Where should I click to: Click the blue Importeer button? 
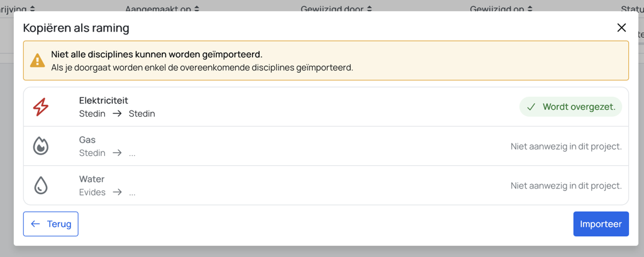(601, 224)
